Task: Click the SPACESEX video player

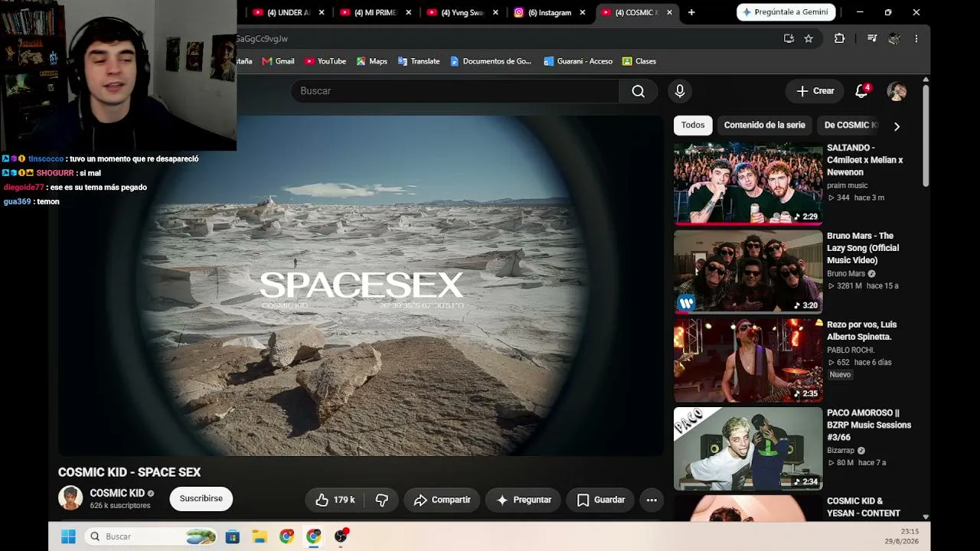Action: (361, 285)
